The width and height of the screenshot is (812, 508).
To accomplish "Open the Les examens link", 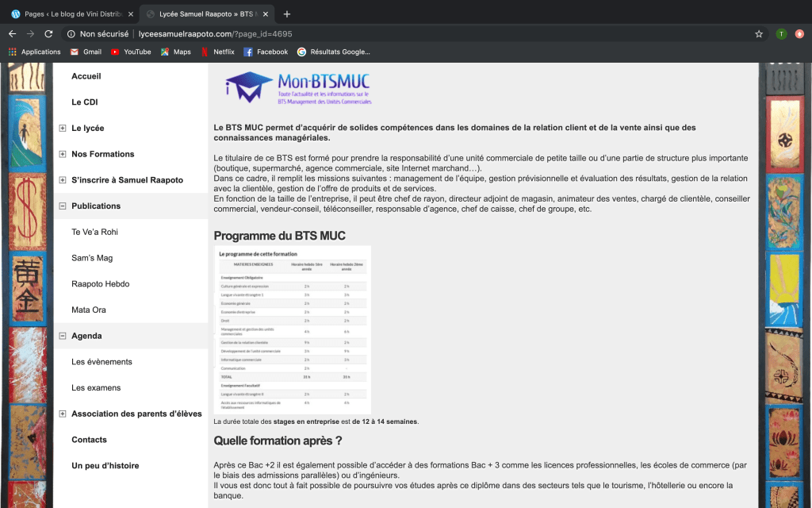I will [x=96, y=388].
